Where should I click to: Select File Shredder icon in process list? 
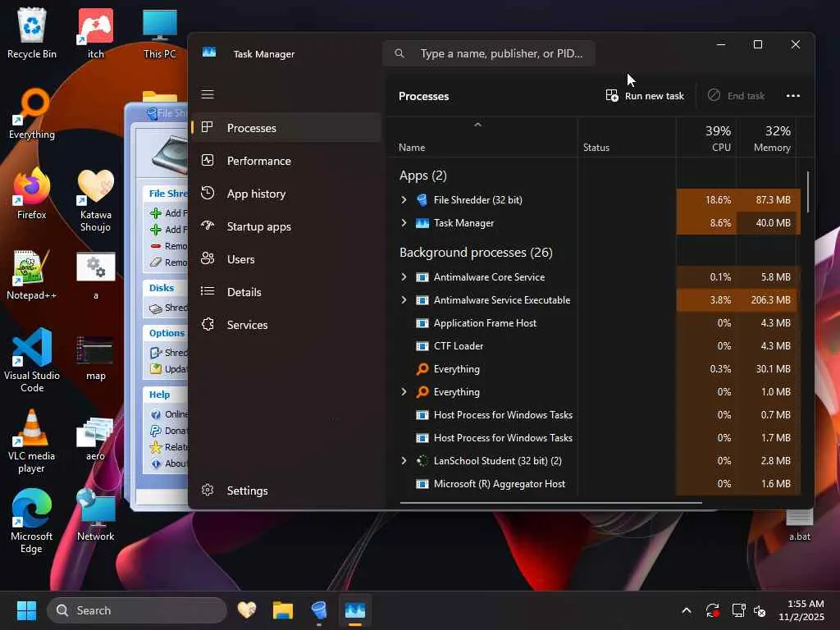tap(422, 200)
